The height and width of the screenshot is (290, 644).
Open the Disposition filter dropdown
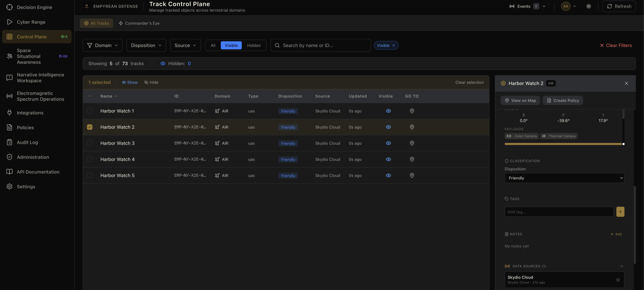click(x=146, y=45)
